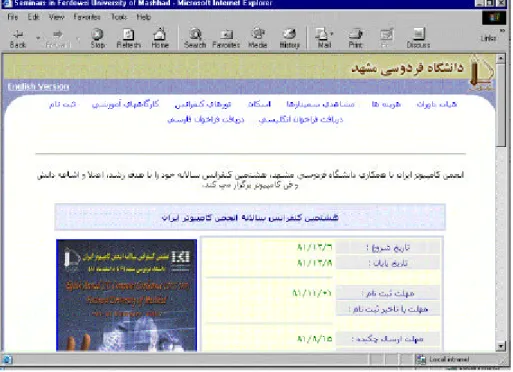Image resolution: width=513 pixels, height=372 pixels.
Task: Open the دریافت فراخوان انگلیسی link
Action: (301, 119)
